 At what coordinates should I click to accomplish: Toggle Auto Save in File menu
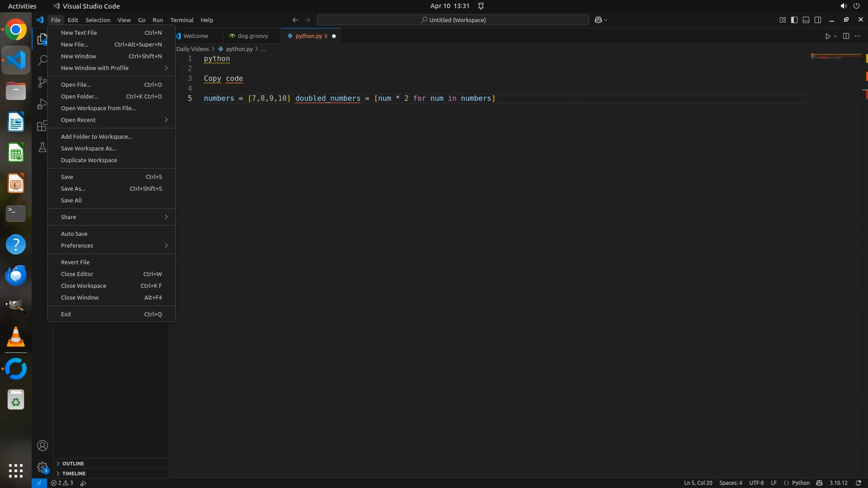pyautogui.click(x=74, y=234)
